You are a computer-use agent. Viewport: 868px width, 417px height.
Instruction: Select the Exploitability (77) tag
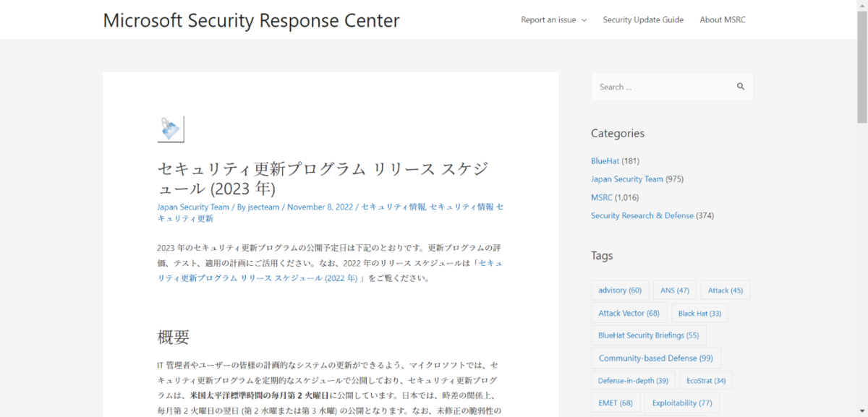point(682,403)
